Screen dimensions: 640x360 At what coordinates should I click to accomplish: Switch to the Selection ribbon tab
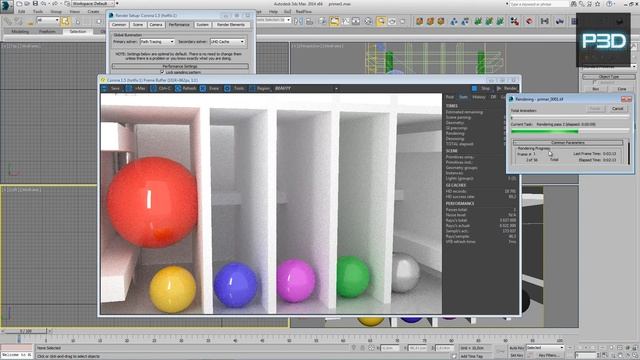[78, 31]
